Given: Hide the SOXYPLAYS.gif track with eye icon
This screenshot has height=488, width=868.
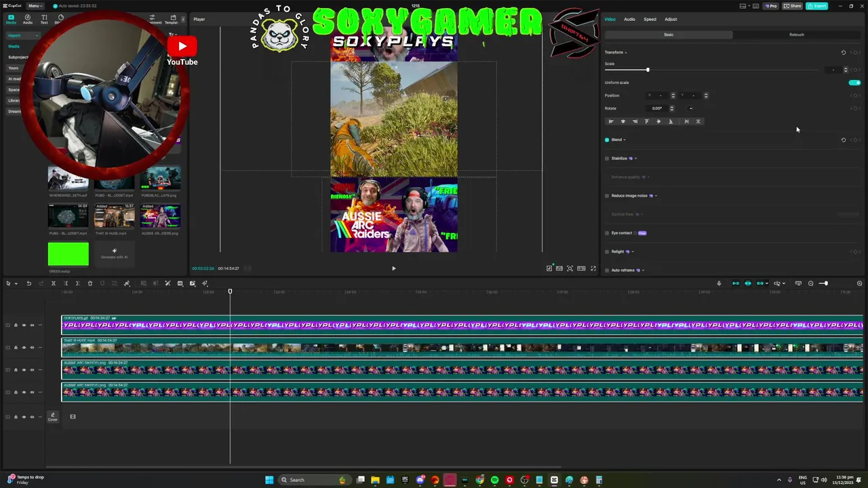Looking at the screenshot, I should (x=24, y=325).
